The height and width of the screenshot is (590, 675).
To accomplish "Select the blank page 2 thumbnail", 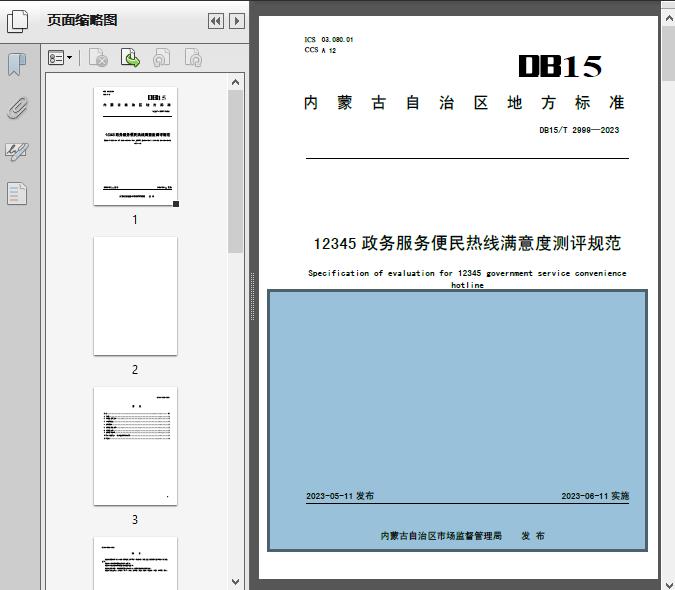I will tap(135, 296).
